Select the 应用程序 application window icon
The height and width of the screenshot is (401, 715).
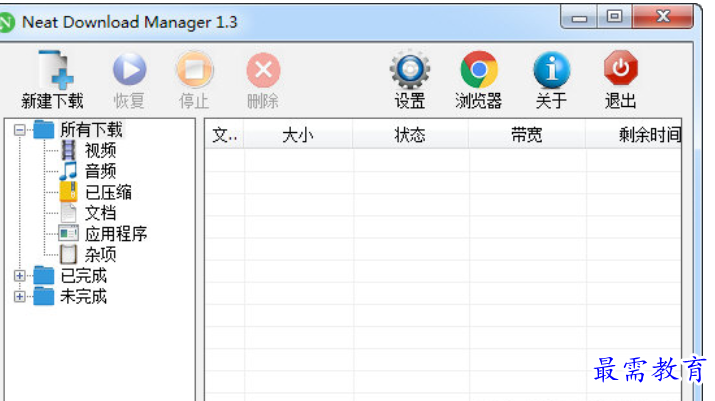(x=68, y=234)
